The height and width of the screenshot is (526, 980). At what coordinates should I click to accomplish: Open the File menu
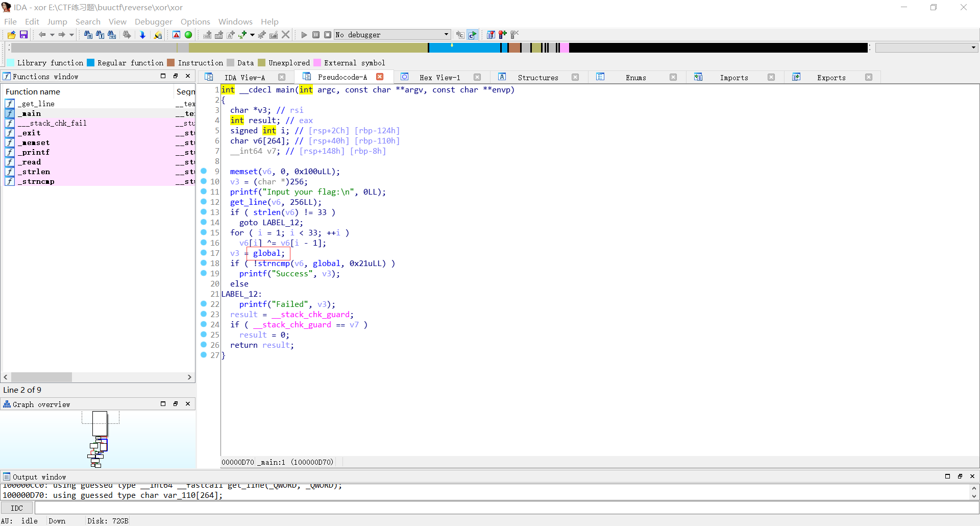pyautogui.click(x=10, y=21)
